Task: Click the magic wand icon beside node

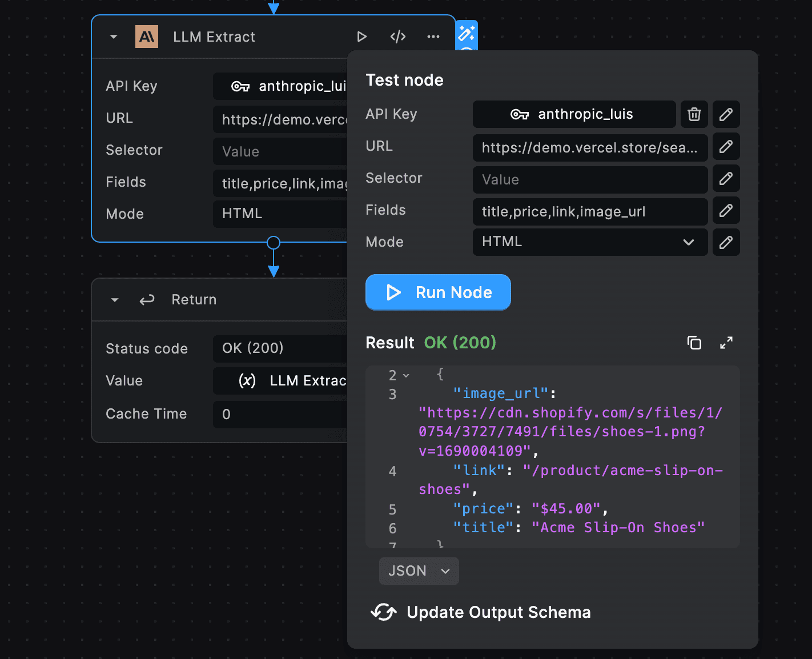Action: [467, 34]
